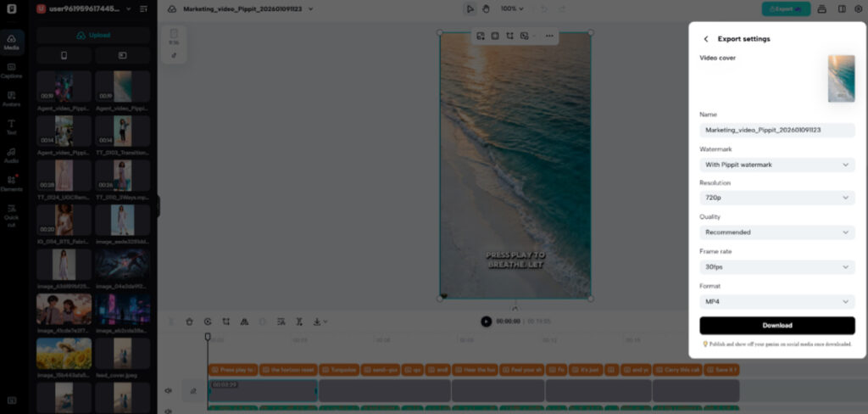868x414 pixels.
Task: Open the settings gear icon top right
Action: point(857,8)
